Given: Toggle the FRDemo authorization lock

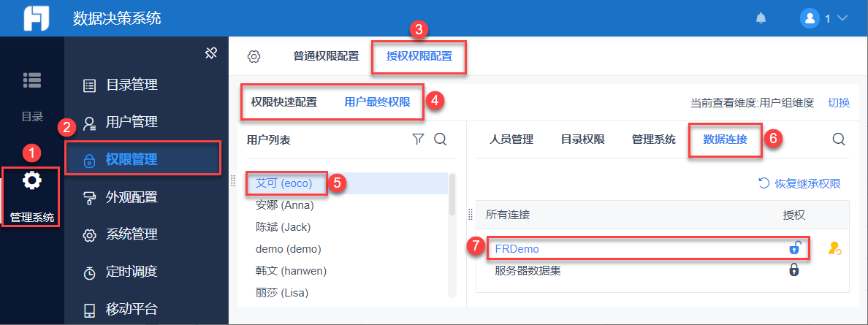Looking at the screenshot, I should (794, 248).
